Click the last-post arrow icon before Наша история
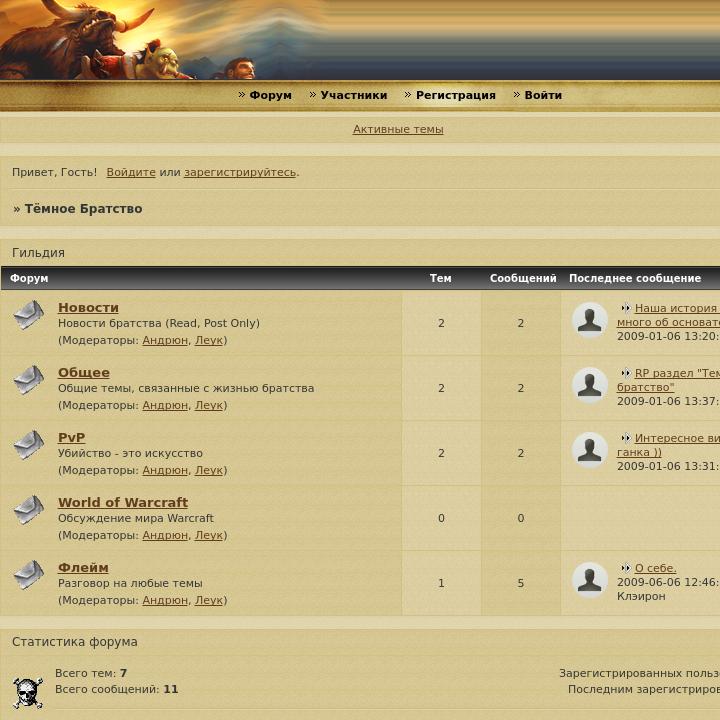The image size is (720, 720). (x=625, y=308)
